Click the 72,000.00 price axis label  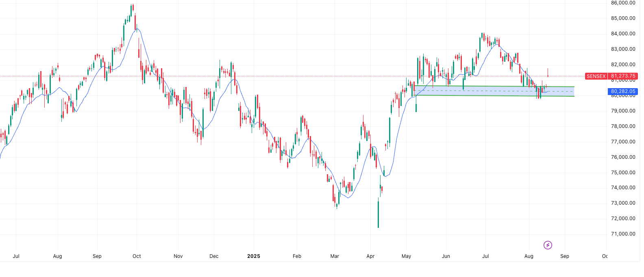[623, 219]
